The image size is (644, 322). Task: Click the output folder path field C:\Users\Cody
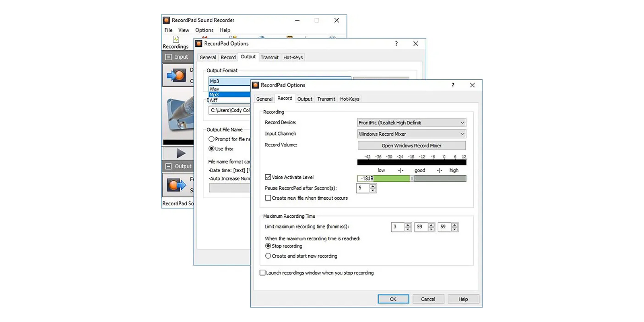[229, 110]
